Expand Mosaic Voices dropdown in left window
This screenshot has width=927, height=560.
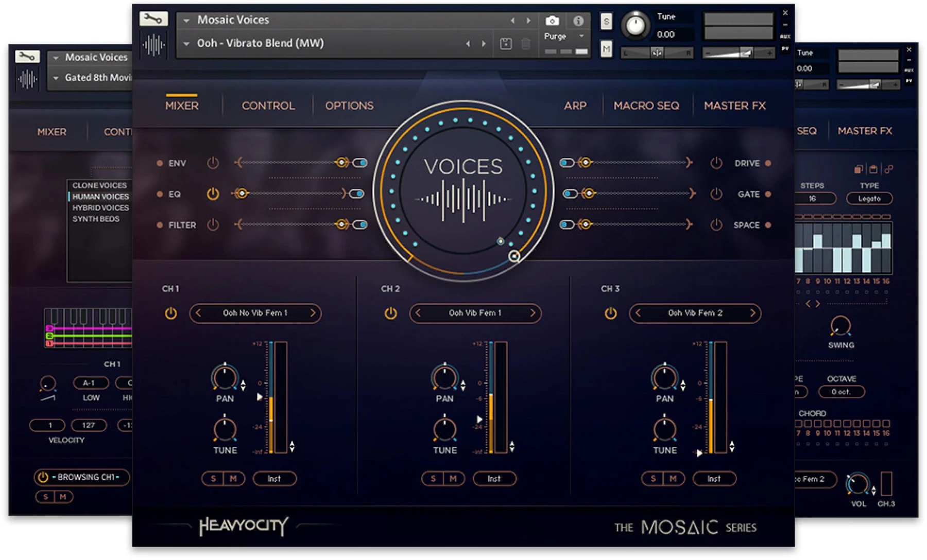click(56, 58)
